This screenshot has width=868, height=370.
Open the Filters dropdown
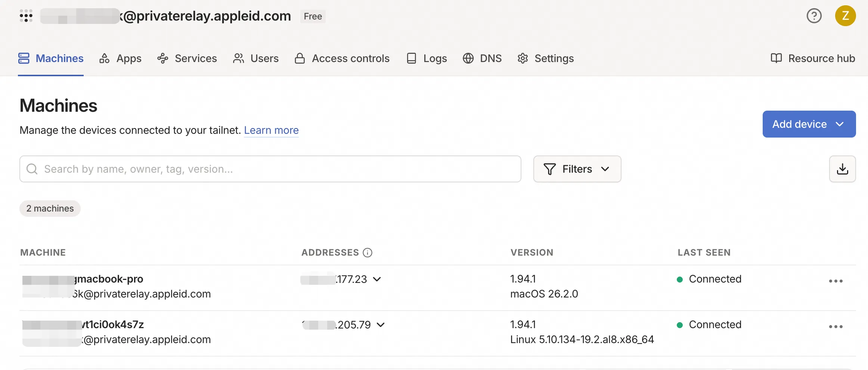click(577, 169)
